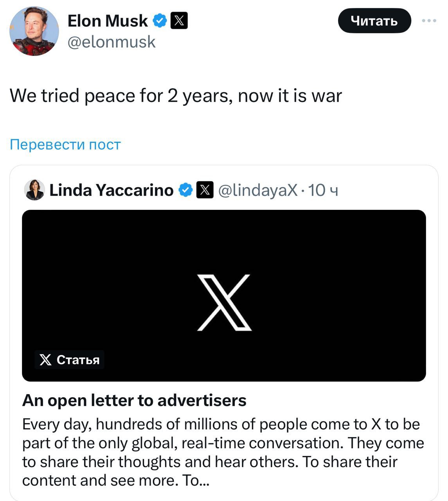
Task: Click the X affiliation badge beside Elon Musk
Action: (179, 21)
